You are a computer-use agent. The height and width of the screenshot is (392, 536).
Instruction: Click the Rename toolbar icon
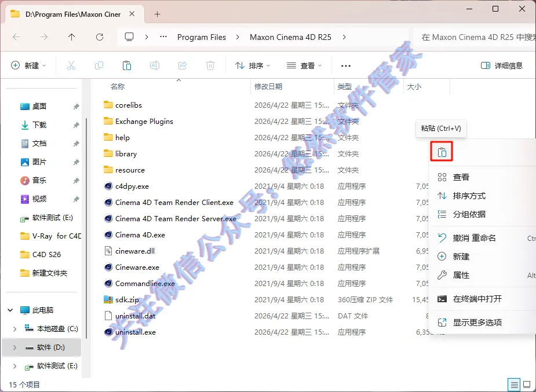point(155,65)
